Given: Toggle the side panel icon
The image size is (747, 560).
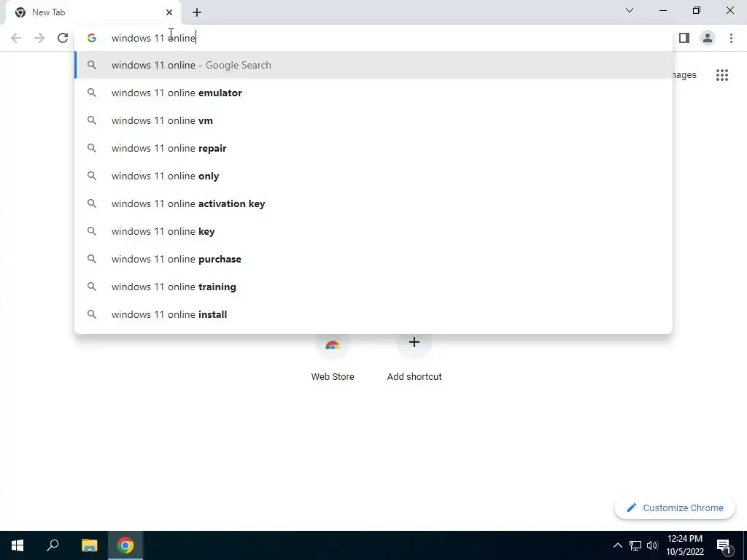Looking at the screenshot, I should click(x=684, y=38).
